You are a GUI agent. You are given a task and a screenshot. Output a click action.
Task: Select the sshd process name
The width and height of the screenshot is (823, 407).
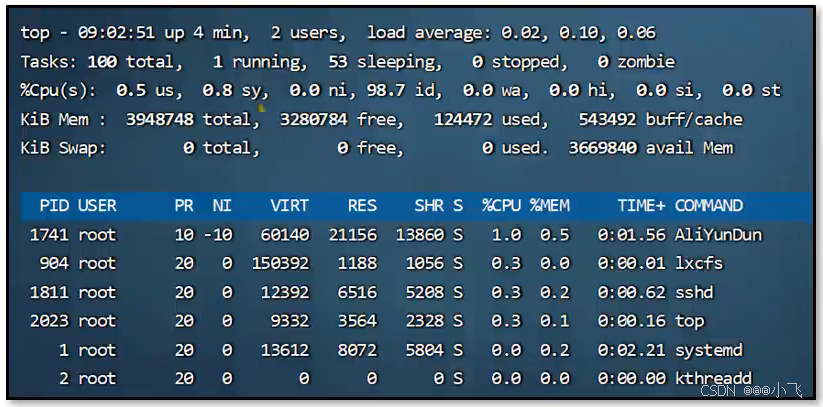coord(694,292)
